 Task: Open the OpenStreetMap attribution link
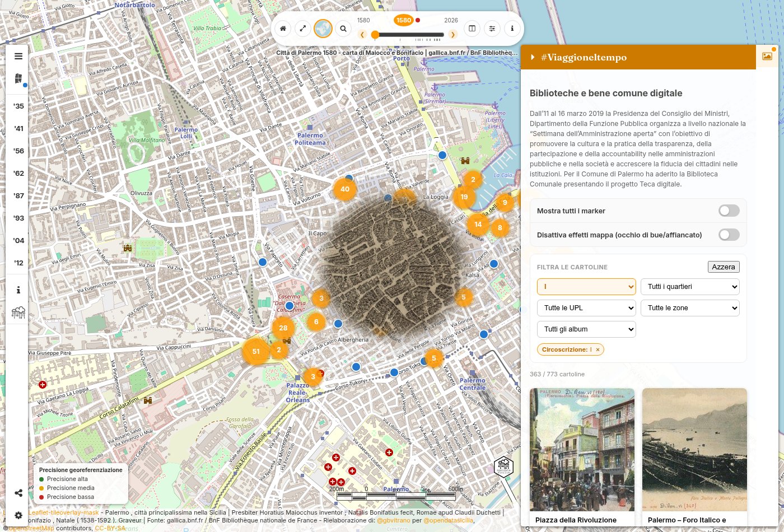pyautogui.click(x=31, y=528)
